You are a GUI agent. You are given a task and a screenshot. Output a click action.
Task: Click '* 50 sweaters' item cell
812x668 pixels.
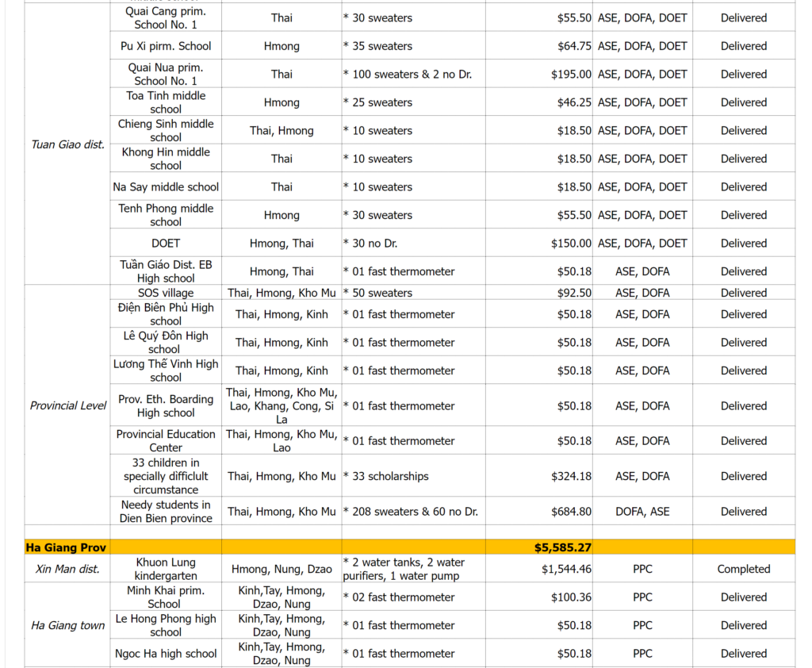point(413,292)
